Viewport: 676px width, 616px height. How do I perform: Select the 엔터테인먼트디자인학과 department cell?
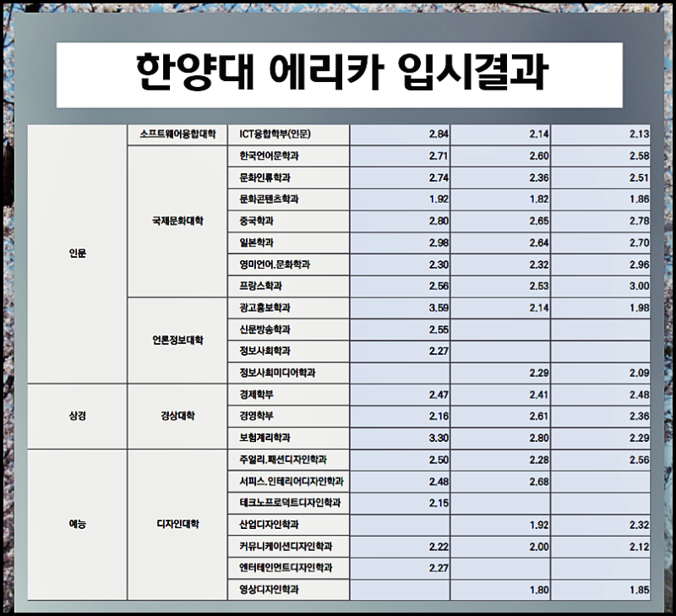pos(288,568)
